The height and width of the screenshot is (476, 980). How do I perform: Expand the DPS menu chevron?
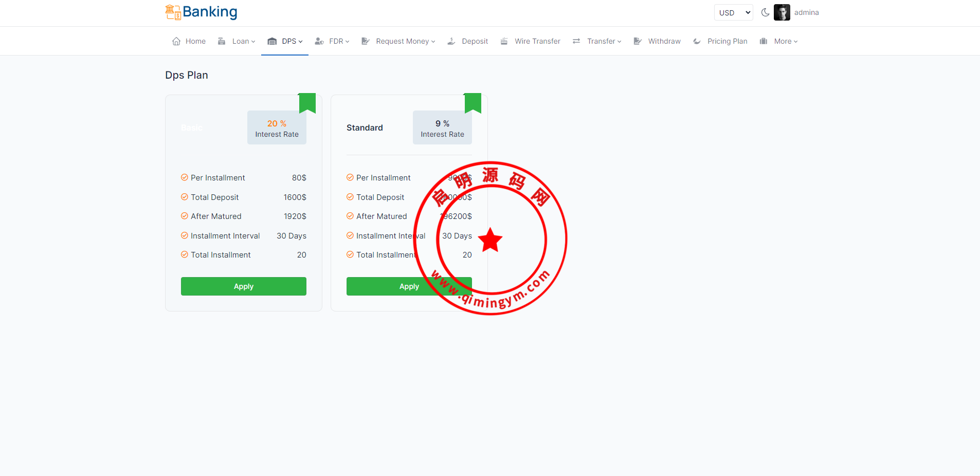301,42
